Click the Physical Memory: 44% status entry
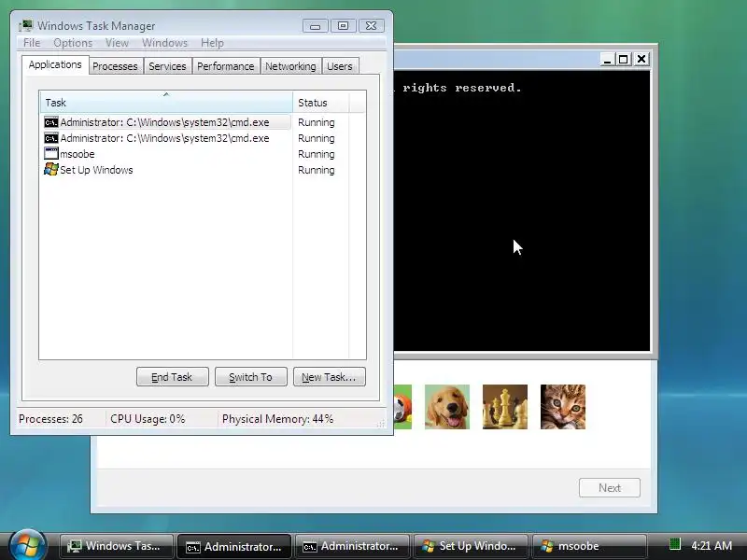 tap(277, 419)
